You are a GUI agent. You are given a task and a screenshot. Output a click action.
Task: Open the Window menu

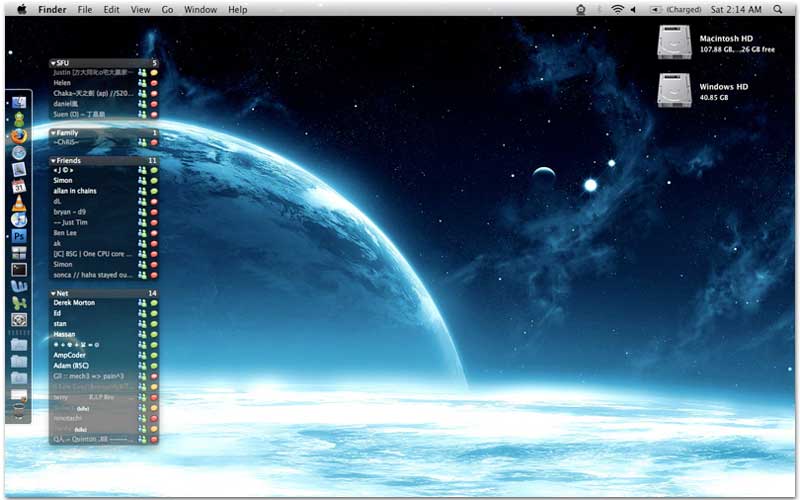201,9
